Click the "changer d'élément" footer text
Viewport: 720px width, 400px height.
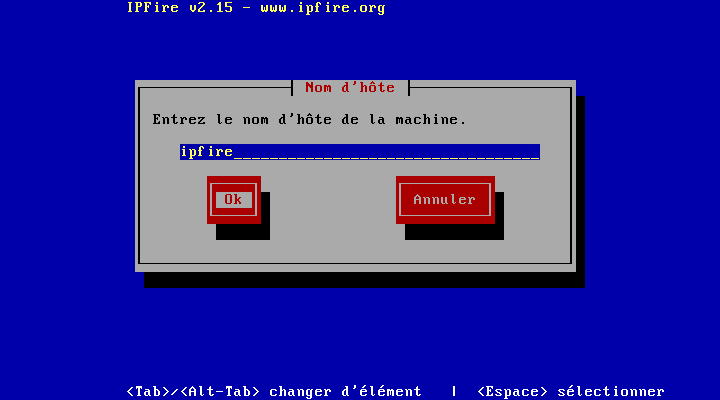(345, 392)
